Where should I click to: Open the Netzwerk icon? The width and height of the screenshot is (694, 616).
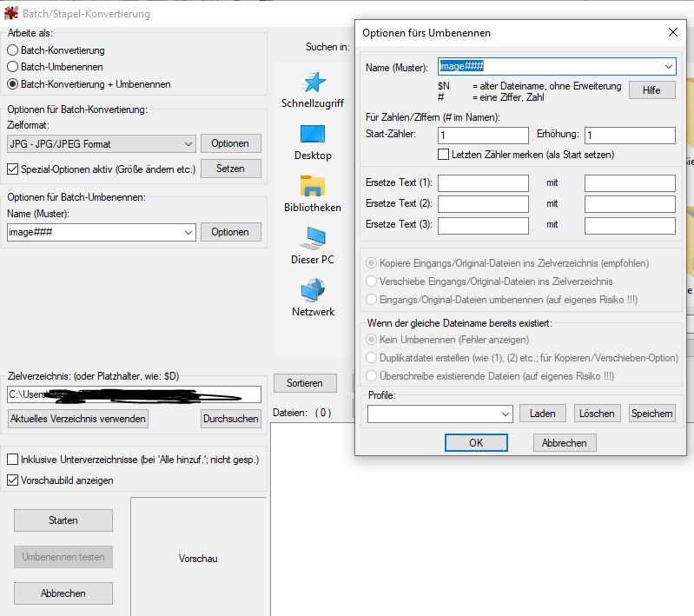click(x=313, y=290)
